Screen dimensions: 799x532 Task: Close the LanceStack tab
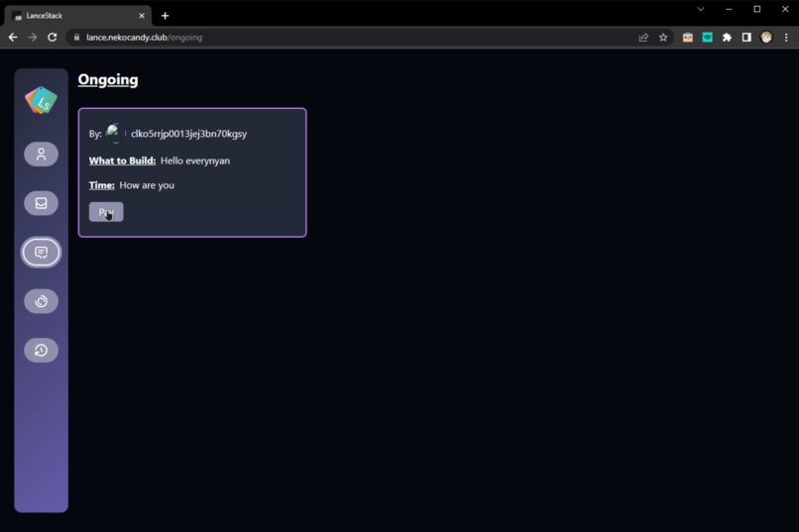(x=142, y=16)
